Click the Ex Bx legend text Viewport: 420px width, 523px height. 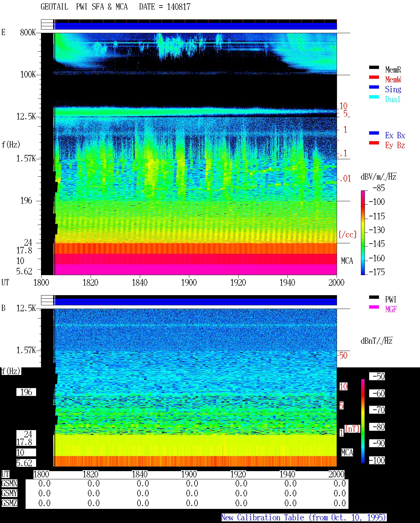(x=395, y=135)
